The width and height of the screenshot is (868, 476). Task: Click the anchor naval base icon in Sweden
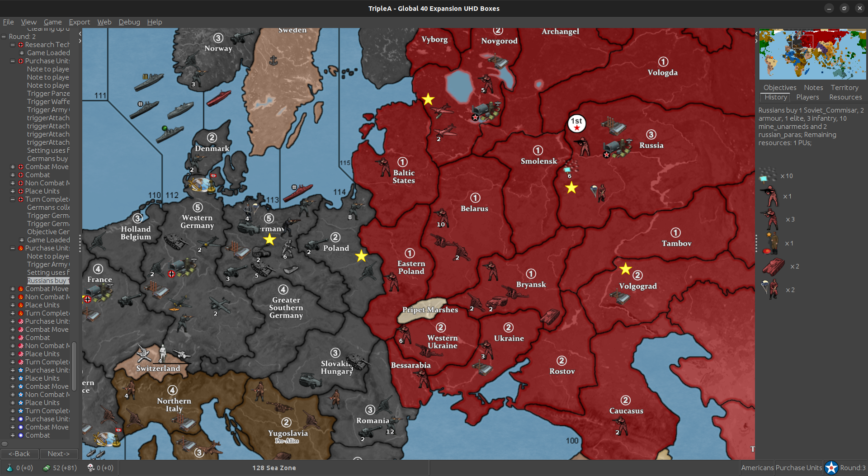coord(273,61)
